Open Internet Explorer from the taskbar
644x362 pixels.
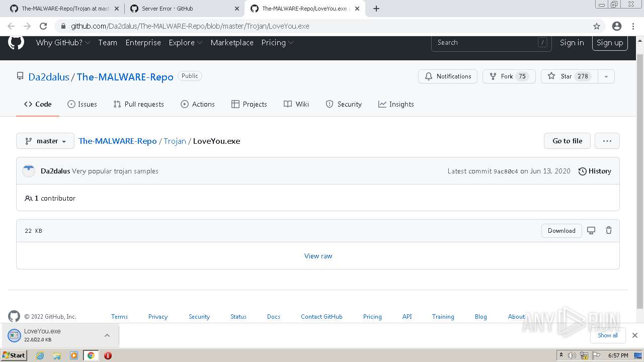(x=40, y=355)
